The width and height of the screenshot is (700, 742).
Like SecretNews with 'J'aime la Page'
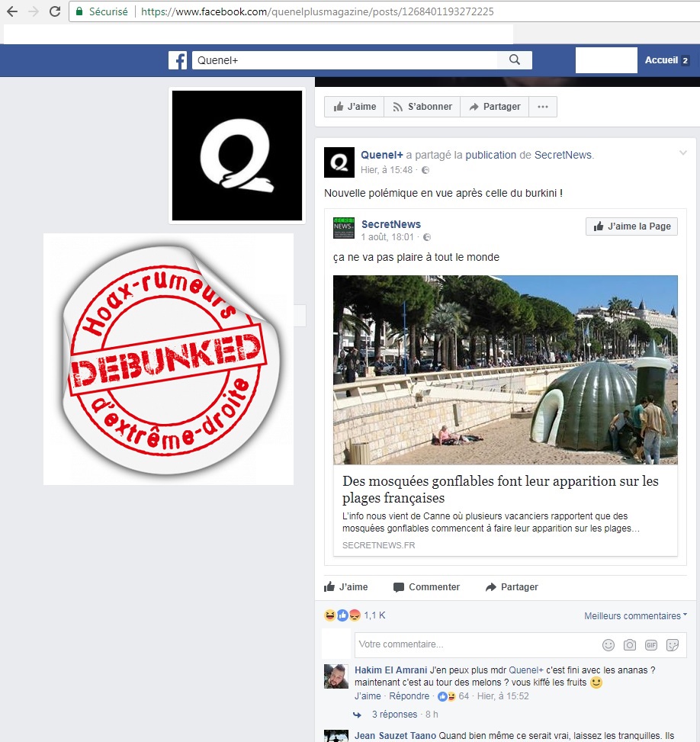click(631, 226)
